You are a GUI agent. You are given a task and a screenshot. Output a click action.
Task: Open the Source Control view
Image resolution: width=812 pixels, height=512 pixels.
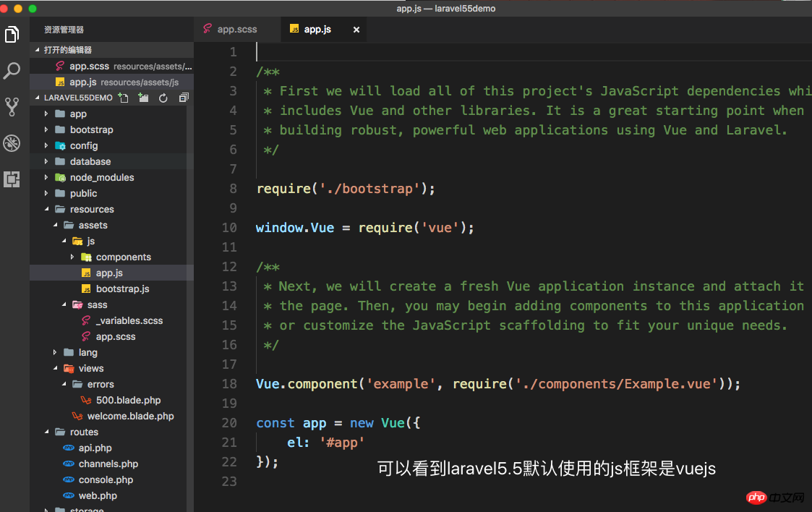(12, 106)
